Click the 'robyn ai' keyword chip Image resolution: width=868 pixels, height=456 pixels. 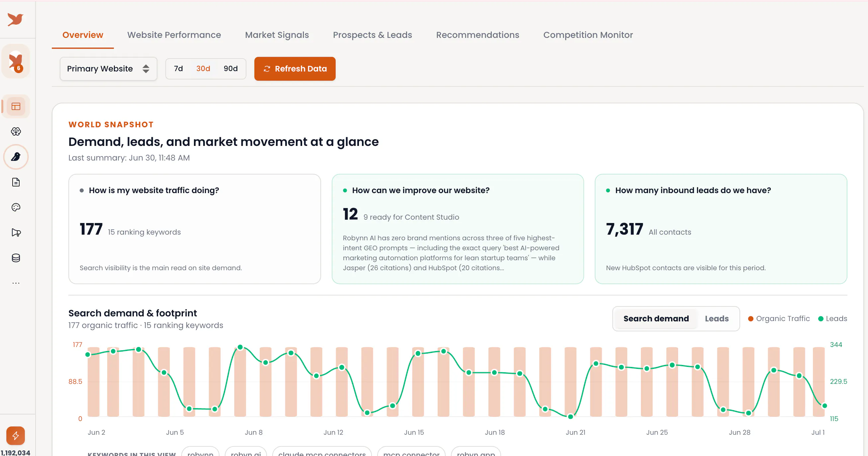click(x=246, y=452)
